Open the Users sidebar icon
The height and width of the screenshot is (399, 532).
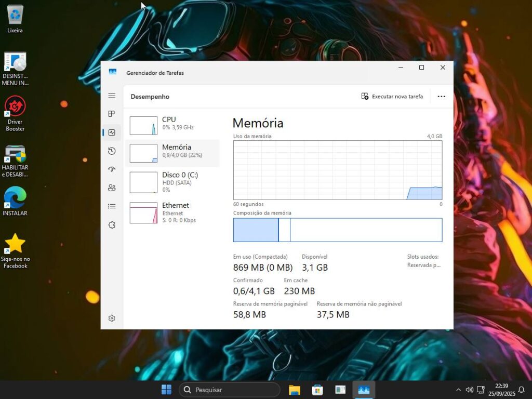(x=112, y=188)
